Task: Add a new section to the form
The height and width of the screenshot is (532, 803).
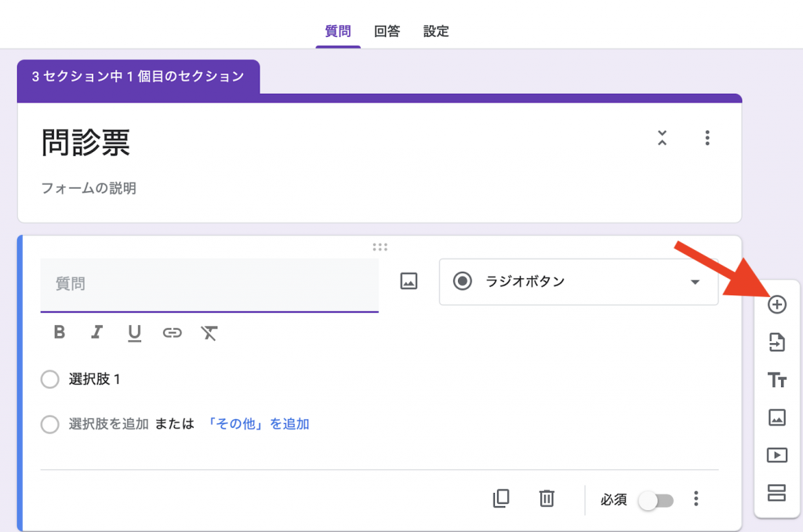Action: (x=776, y=492)
